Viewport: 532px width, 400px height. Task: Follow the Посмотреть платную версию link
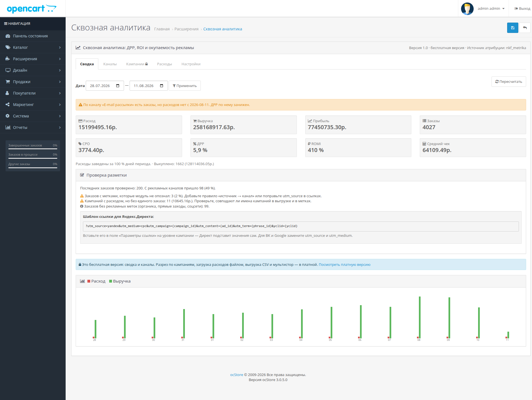coord(345,265)
